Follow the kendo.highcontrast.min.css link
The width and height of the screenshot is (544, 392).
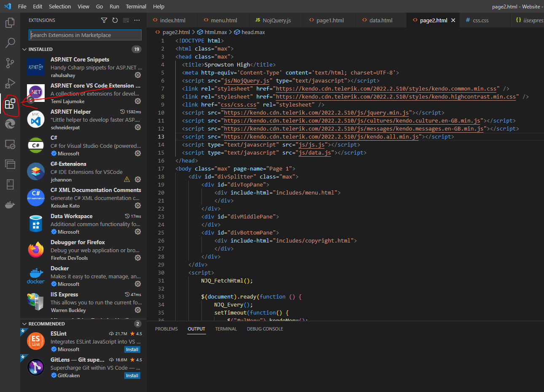(396, 96)
